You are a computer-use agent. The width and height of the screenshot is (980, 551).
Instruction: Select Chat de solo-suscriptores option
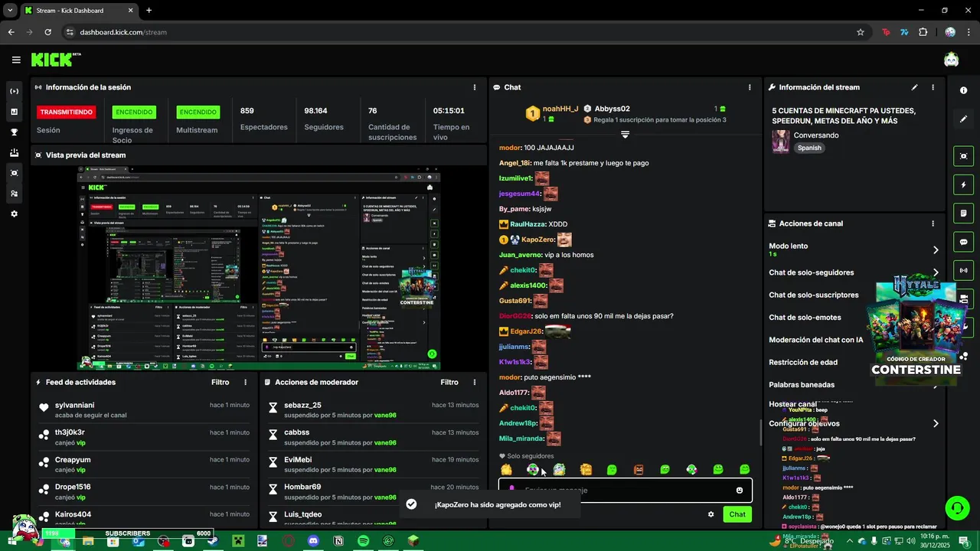814,295
